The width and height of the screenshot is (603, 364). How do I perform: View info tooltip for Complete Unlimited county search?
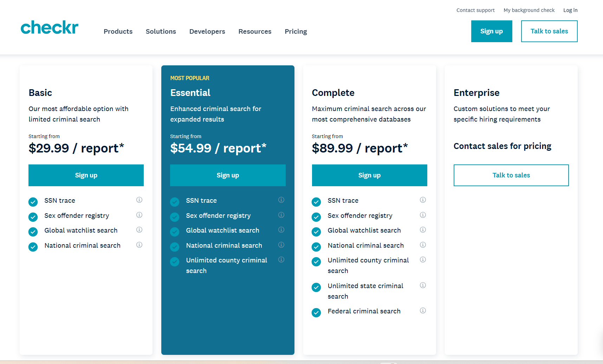(x=423, y=260)
